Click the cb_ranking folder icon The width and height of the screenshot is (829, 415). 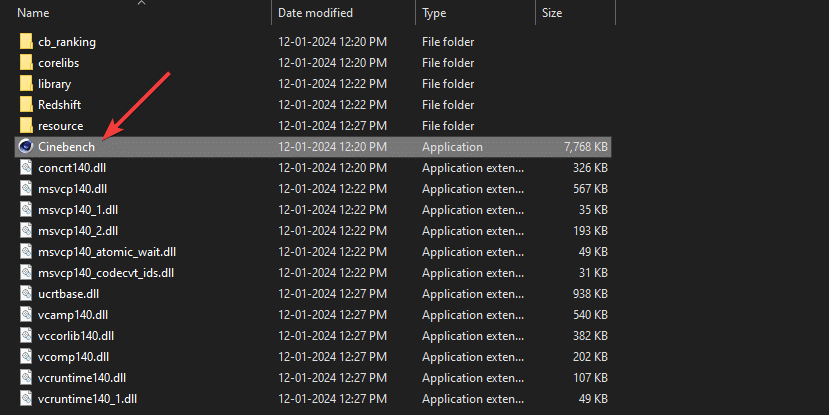26,41
